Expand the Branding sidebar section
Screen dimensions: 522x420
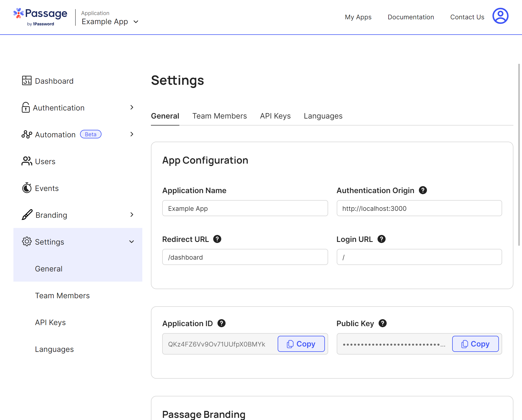[x=132, y=215]
